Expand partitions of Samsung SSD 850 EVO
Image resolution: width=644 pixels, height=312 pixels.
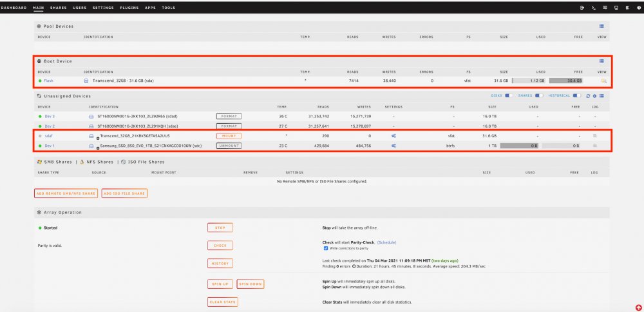(98, 148)
